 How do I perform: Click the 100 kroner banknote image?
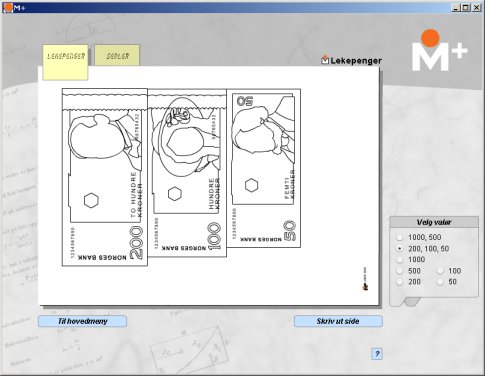(187, 173)
